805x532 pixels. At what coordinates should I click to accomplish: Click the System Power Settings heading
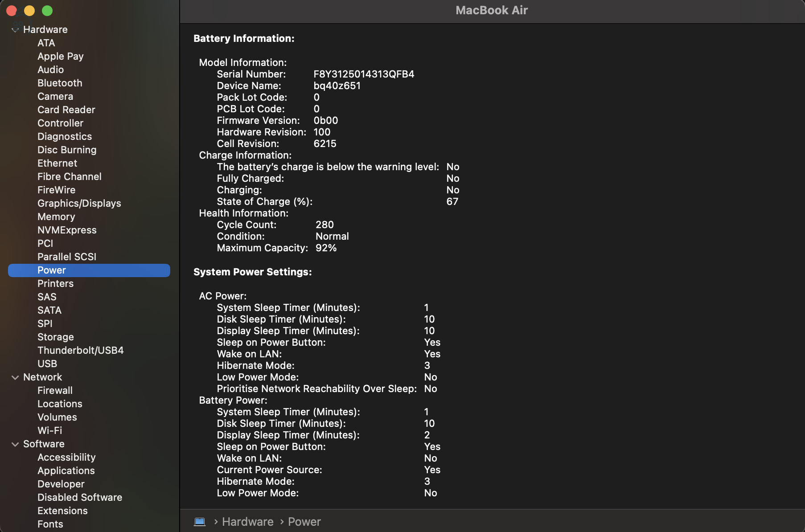(x=253, y=272)
